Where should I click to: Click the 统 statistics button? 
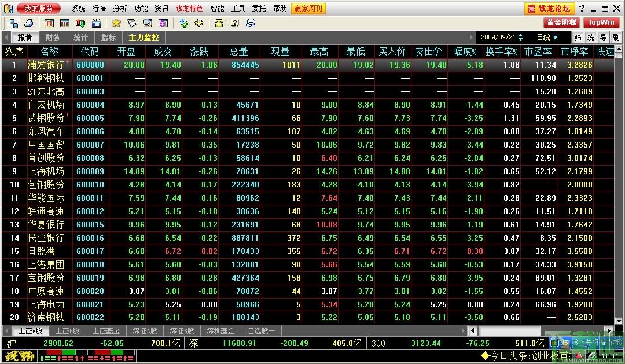591,38
